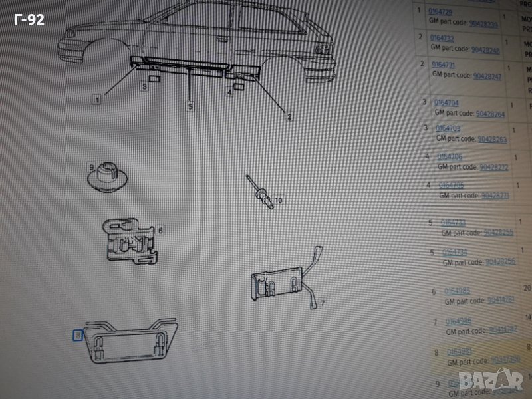This screenshot has height=399, width=532.
Task: Click the highlighted callout 8 box
Action: coord(77,334)
